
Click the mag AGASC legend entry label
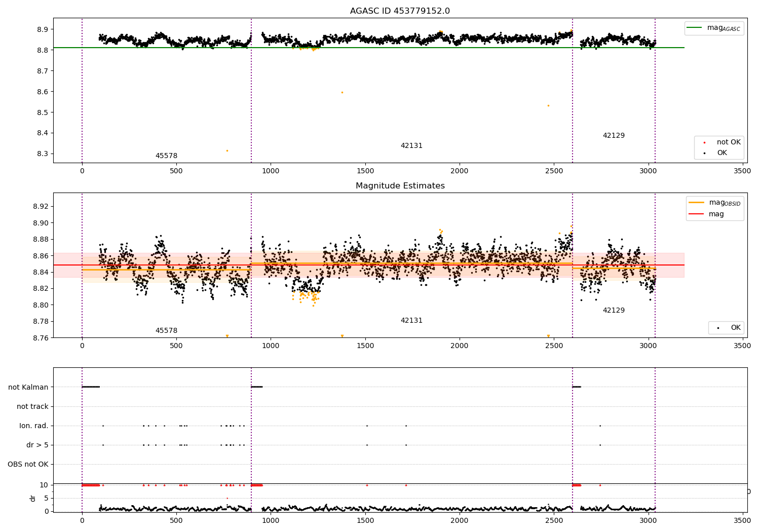[x=724, y=28]
